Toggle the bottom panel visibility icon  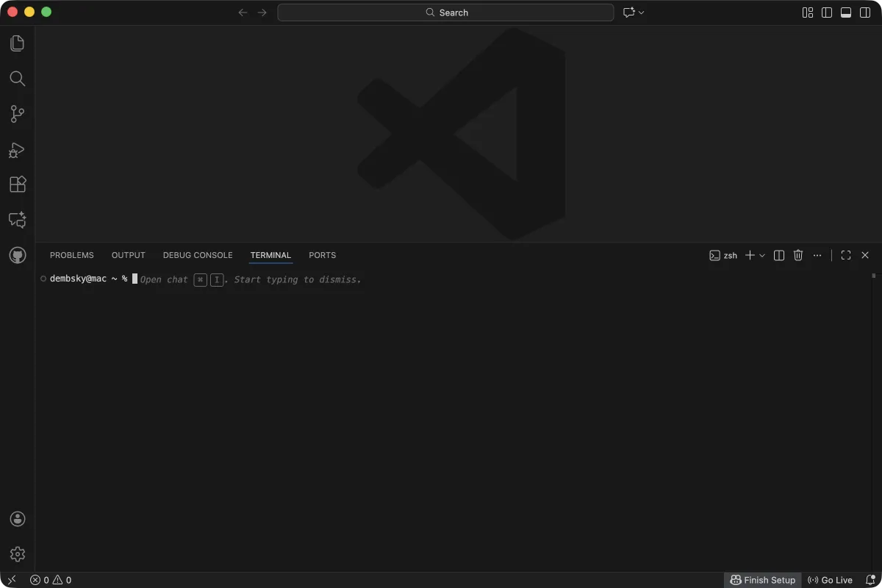coord(845,12)
